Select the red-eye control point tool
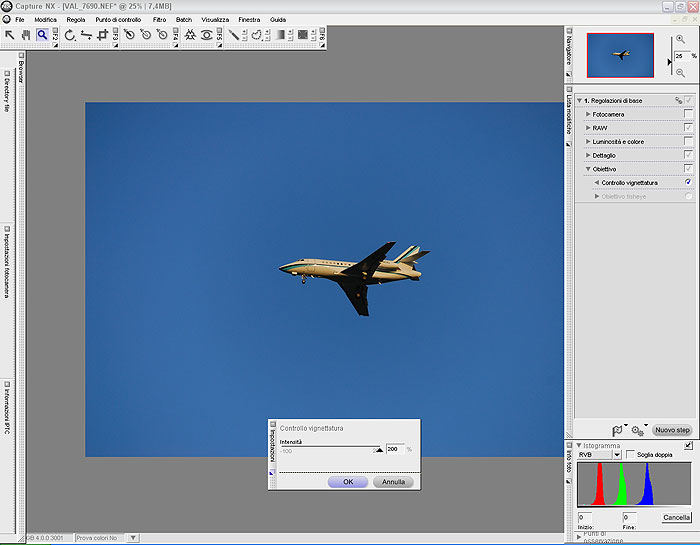This screenshot has height=545, width=700. [207, 35]
